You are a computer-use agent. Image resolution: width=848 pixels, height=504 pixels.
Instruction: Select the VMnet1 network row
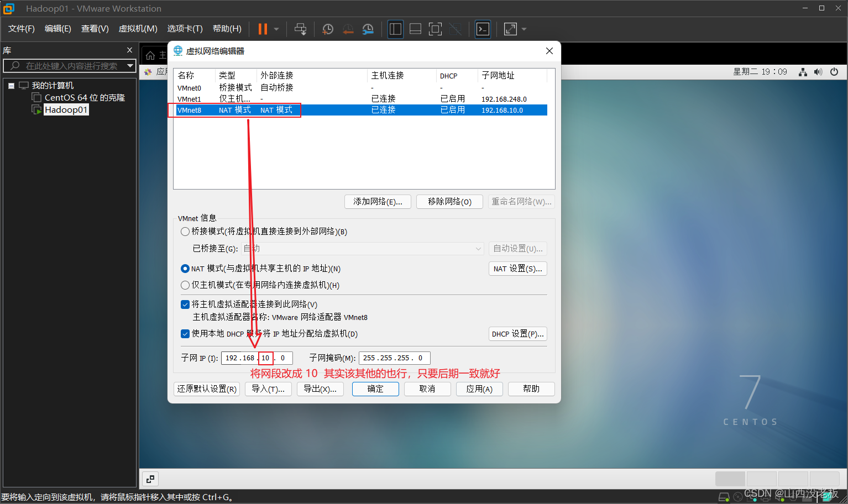coord(360,99)
